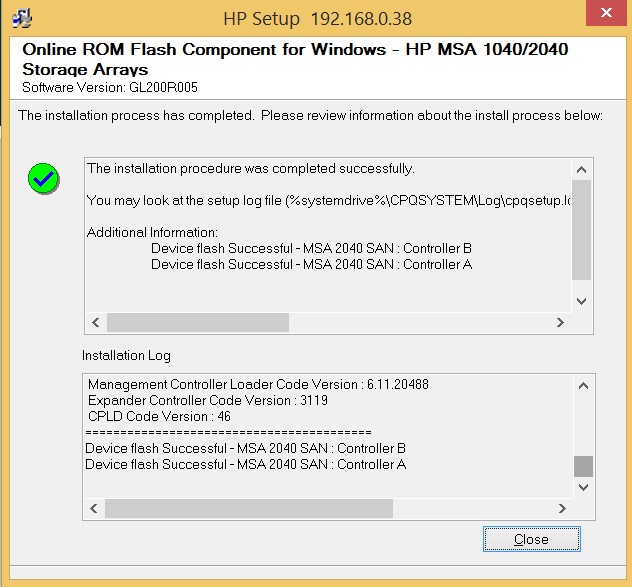Click the HP Setup title bar icon
The width and height of the screenshot is (632, 587).
(22, 18)
